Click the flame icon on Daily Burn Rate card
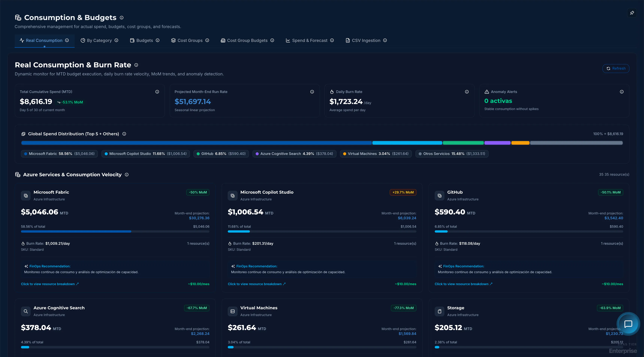 point(332,92)
